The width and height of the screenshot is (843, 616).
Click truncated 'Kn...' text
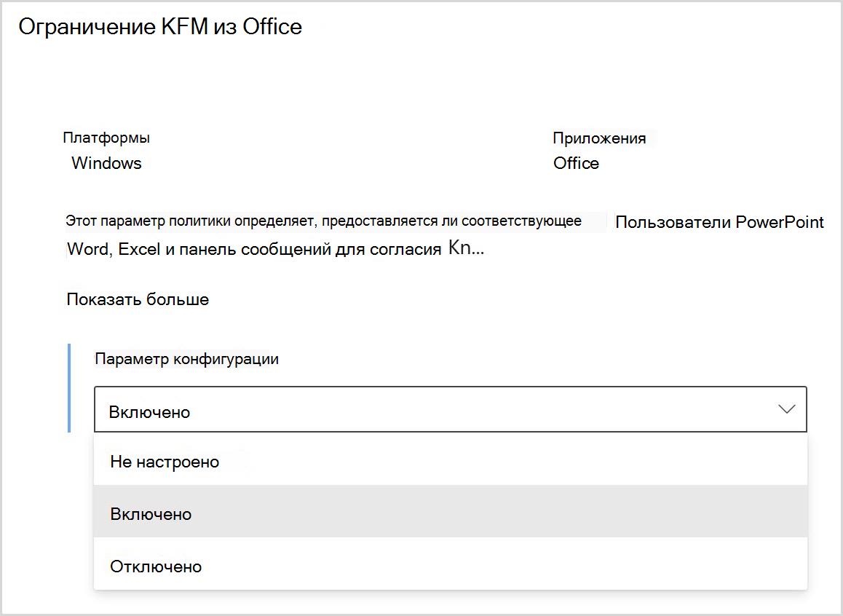tap(466, 248)
